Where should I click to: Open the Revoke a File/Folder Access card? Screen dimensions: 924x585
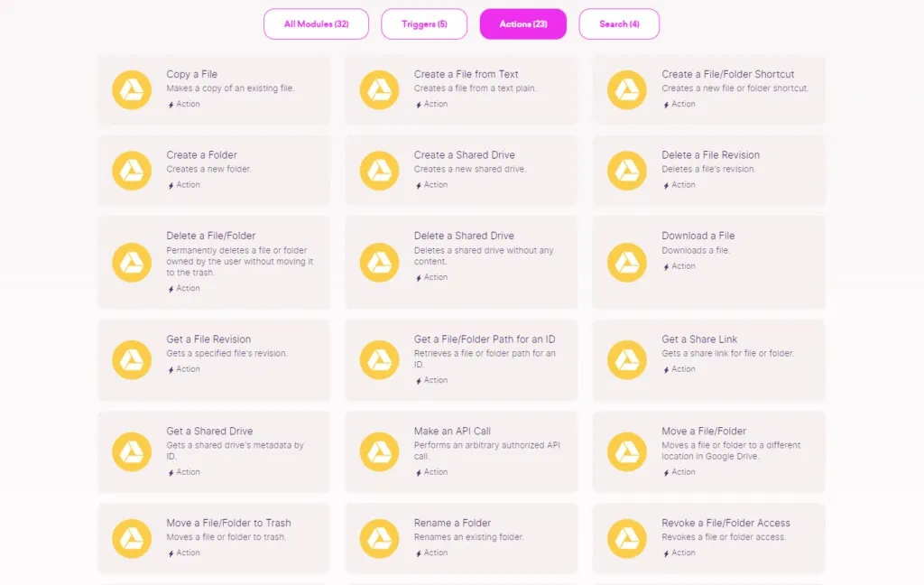point(709,538)
